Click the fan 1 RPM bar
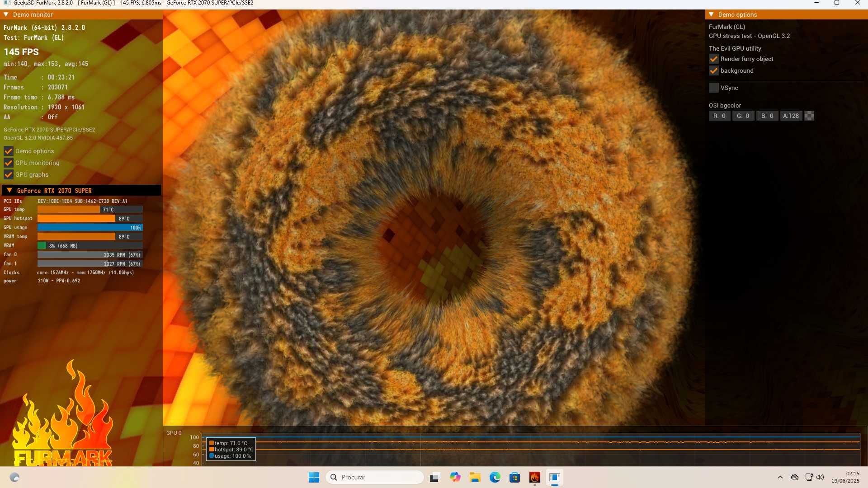The width and height of the screenshot is (868, 488). tap(90, 263)
